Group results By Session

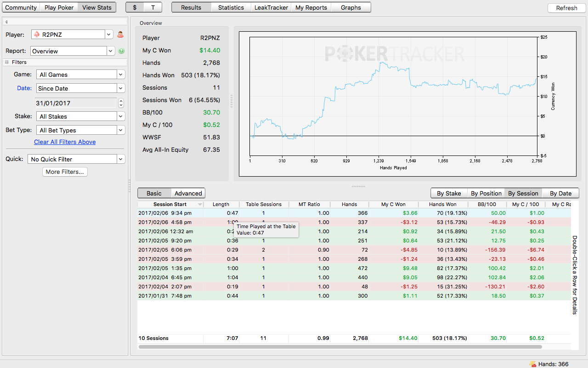[523, 193]
